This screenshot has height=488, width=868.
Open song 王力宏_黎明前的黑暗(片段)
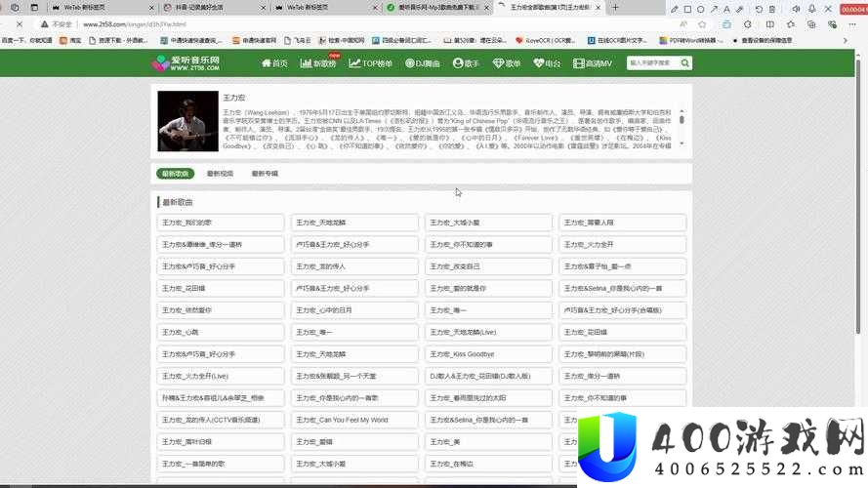pyautogui.click(x=622, y=354)
